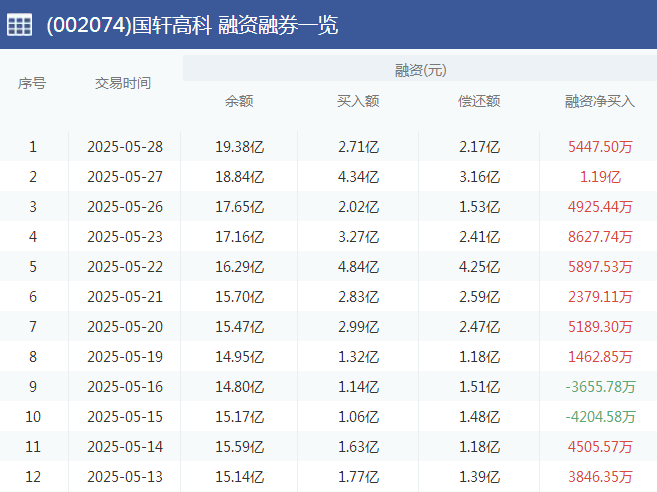Click net buy value 2379.11万
The height and width of the screenshot is (492, 657).
click(x=600, y=297)
